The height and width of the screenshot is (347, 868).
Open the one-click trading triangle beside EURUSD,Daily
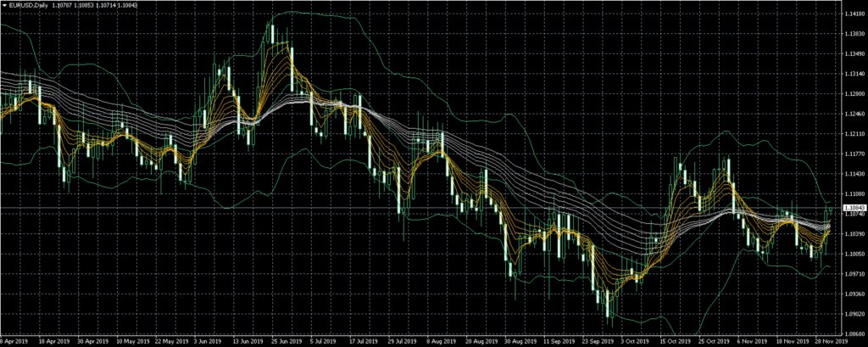pos(3,5)
